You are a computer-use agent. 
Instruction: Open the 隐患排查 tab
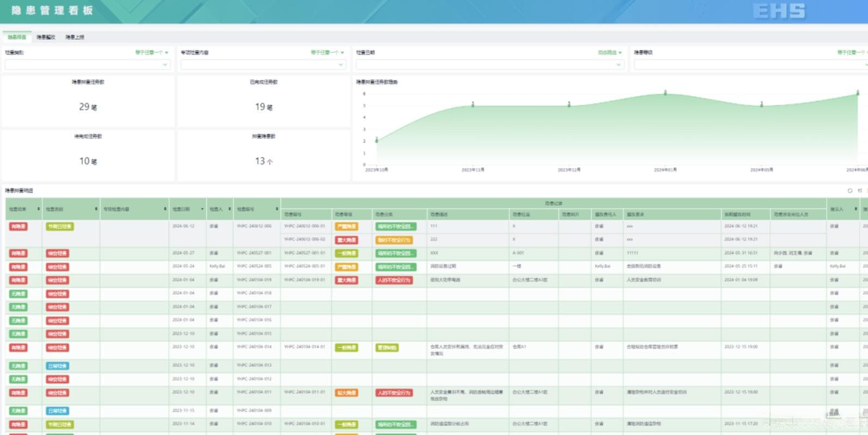tap(17, 37)
